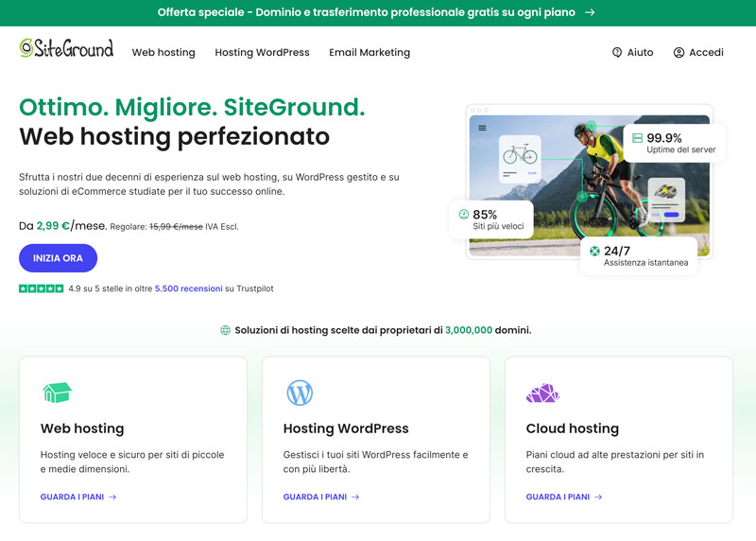Click the hamburger menu in the hero mockup
The width and height of the screenshot is (756, 541).
point(482,128)
